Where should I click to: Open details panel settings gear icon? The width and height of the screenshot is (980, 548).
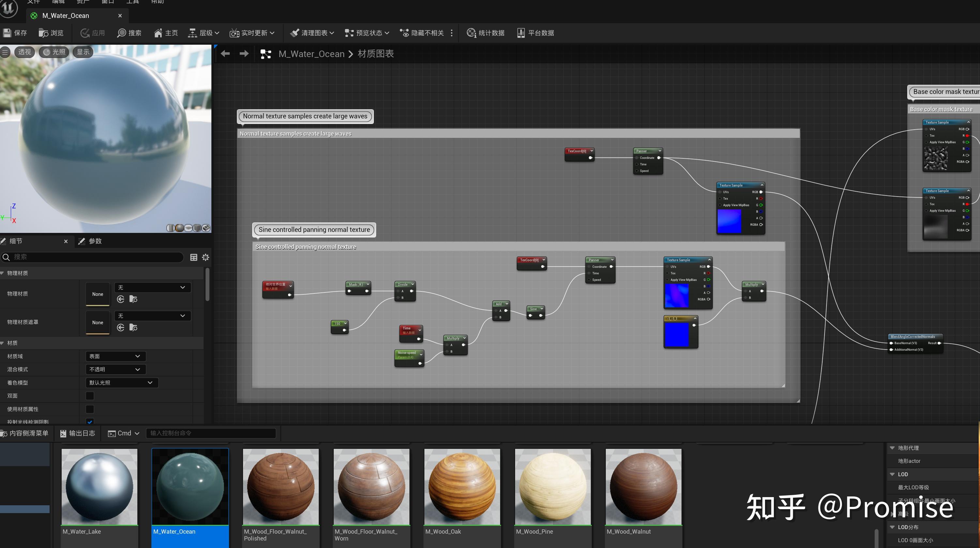pyautogui.click(x=206, y=257)
